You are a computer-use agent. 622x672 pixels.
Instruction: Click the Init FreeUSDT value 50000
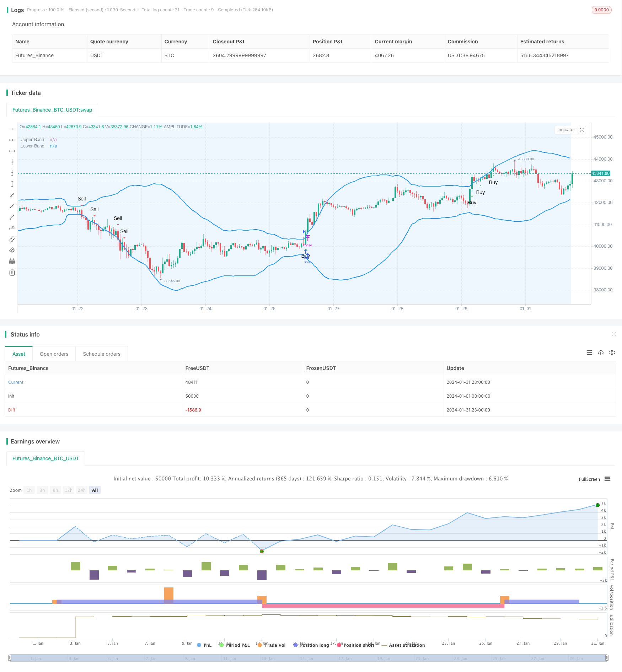click(x=192, y=396)
